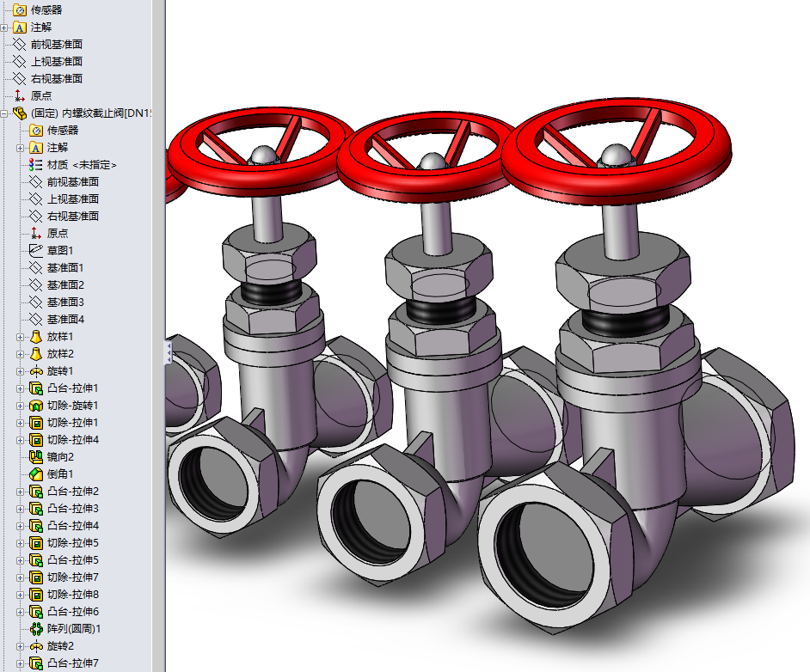This screenshot has width=810, height=672.
Task: Click the 切除-拉伸1 extruded cut icon
Action: [36, 423]
